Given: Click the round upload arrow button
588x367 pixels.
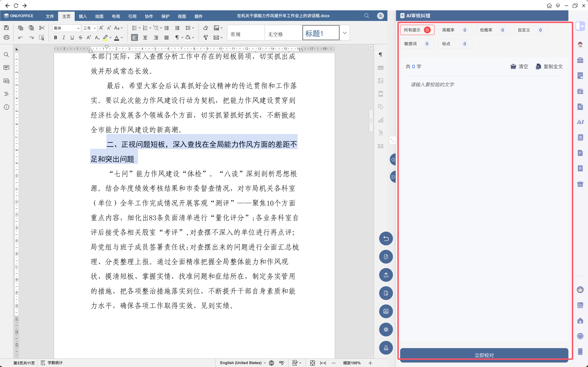Looking at the screenshot, I should [x=386, y=275].
